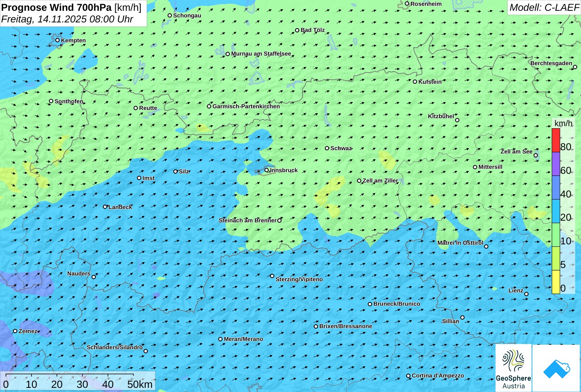This screenshot has height=392, width=581.
Task: Click the 'Steinach am Brenner' label
Action: coord(247,220)
